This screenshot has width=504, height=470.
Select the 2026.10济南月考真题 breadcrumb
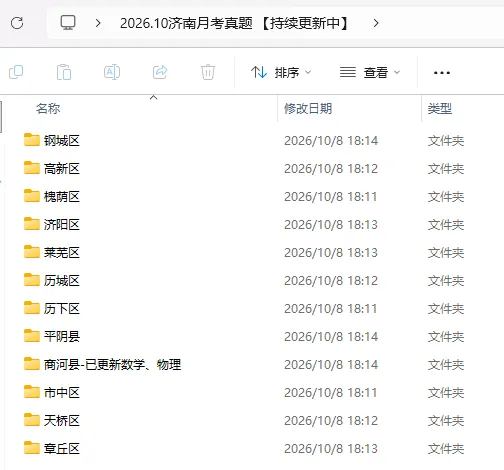click(x=234, y=23)
